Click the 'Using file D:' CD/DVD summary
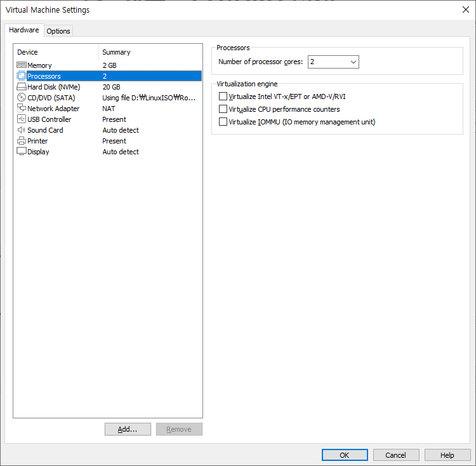Image resolution: width=476 pixels, height=466 pixels. click(149, 98)
